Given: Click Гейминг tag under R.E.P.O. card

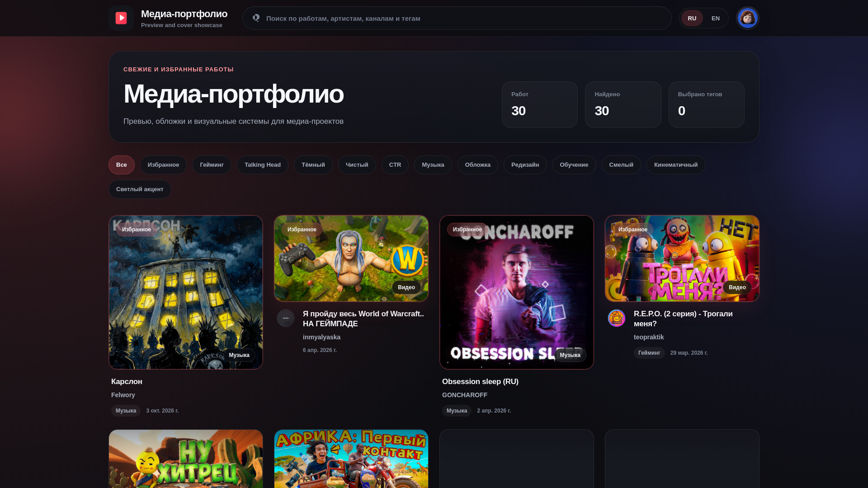Looking at the screenshot, I should [649, 353].
